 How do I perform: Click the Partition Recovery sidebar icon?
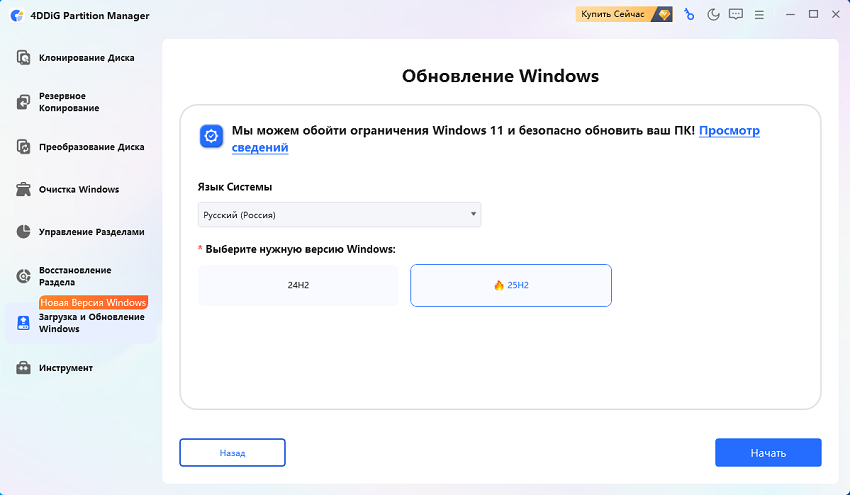(x=23, y=276)
